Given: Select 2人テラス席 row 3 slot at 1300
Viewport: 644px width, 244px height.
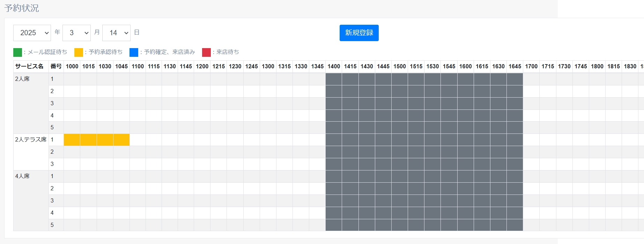Looking at the screenshot, I should [x=268, y=164].
